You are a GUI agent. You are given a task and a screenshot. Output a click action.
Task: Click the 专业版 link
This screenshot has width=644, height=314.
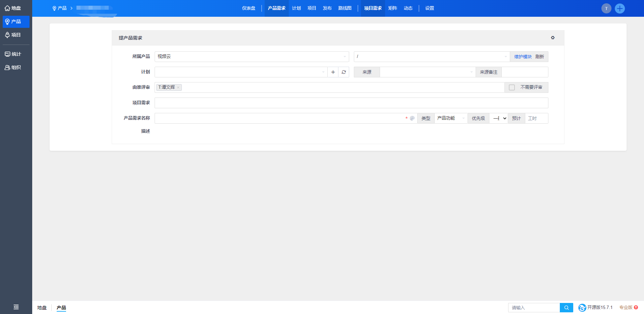pyautogui.click(x=626, y=307)
